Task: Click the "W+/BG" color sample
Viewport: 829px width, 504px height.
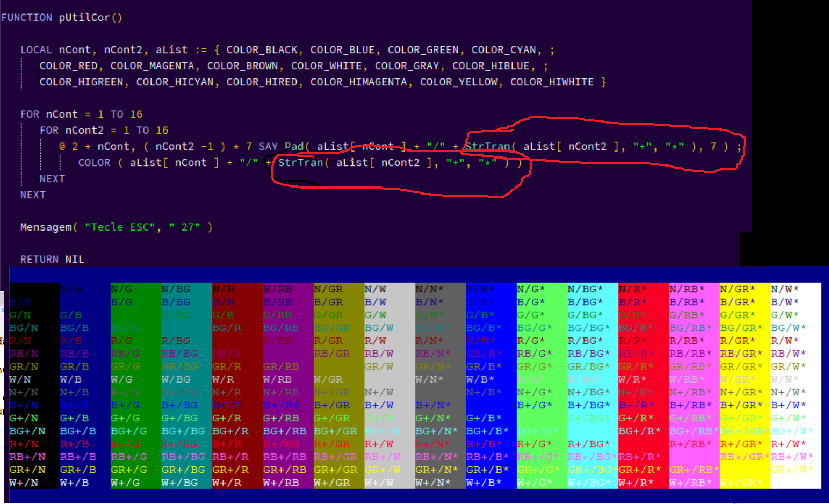Action: pos(183,483)
